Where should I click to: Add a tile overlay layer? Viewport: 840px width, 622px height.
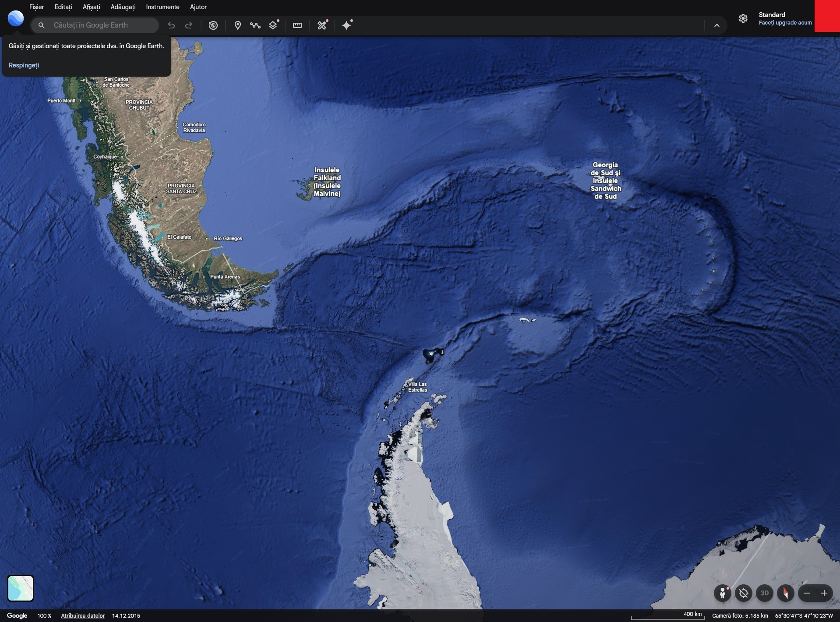click(274, 25)
